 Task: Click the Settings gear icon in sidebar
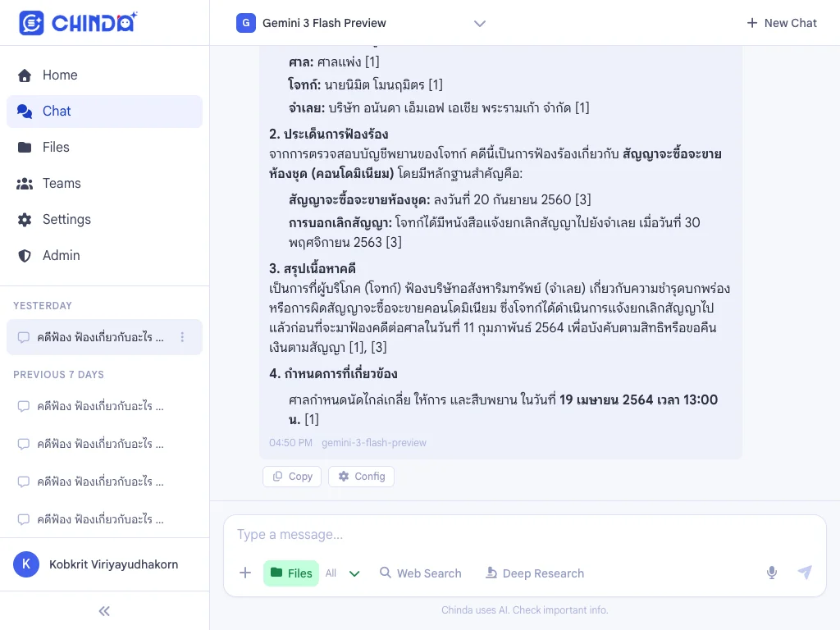25,220
